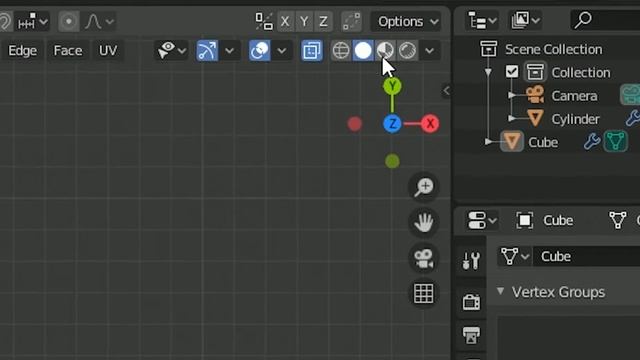Click the green Y axis gizmo

(x=392, y=86)
